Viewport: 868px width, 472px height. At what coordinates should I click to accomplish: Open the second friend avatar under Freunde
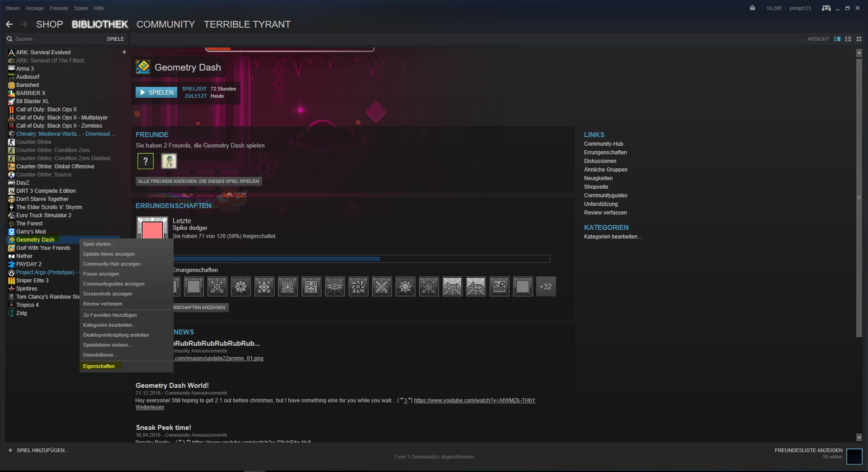click(169, 161)
